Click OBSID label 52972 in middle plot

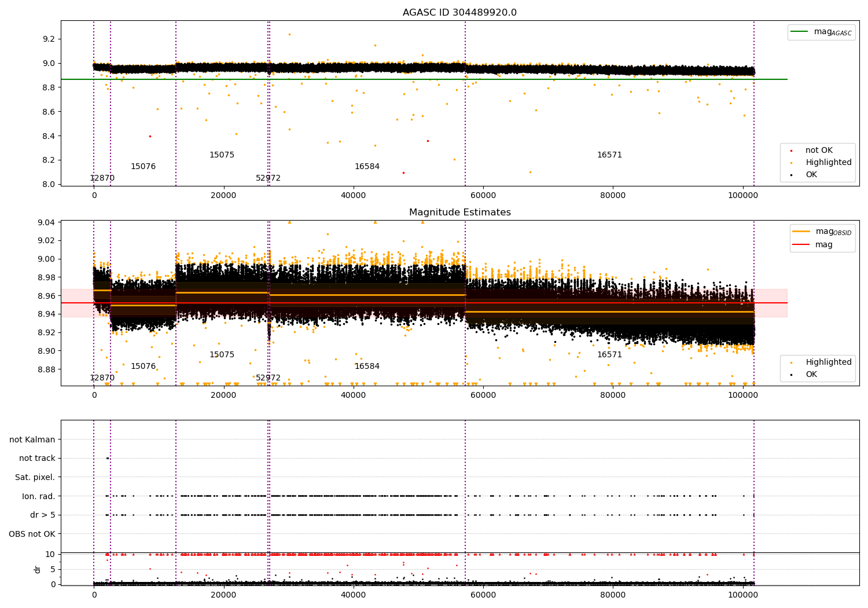tap(268, 378)
